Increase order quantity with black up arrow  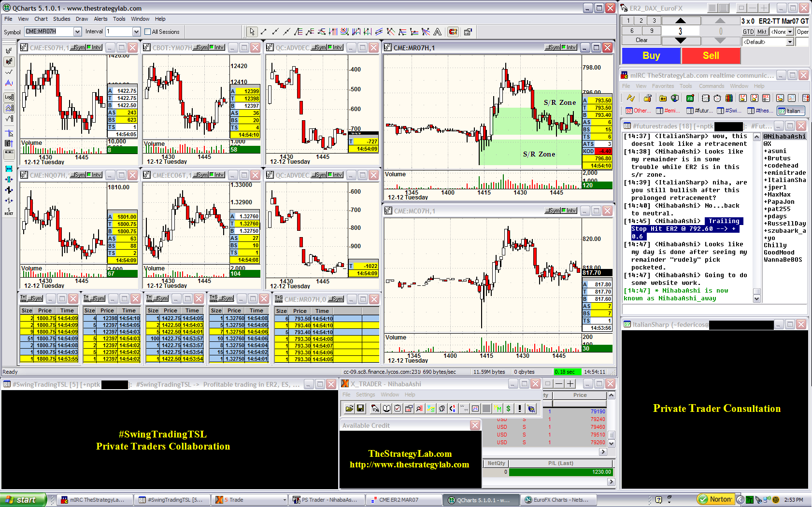coord(681,21)
